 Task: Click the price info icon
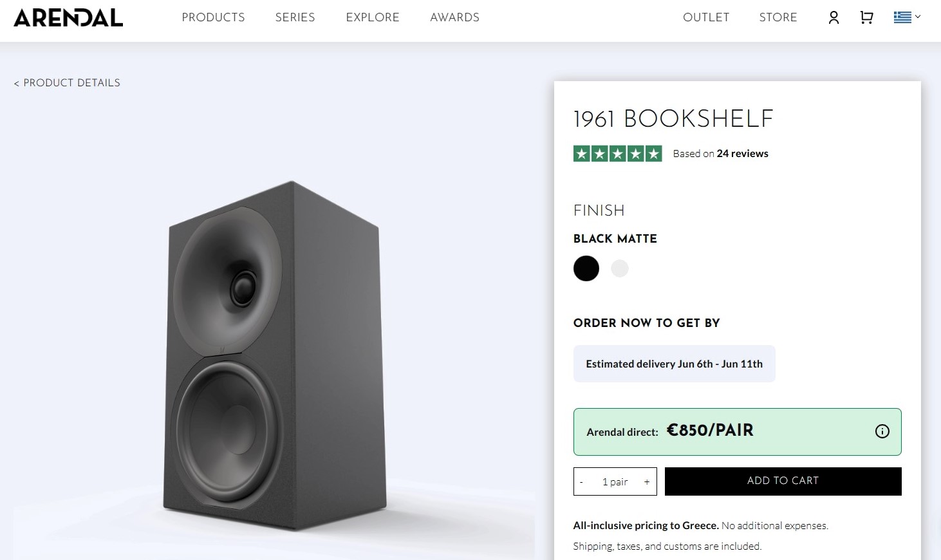[x=882, y=431]
